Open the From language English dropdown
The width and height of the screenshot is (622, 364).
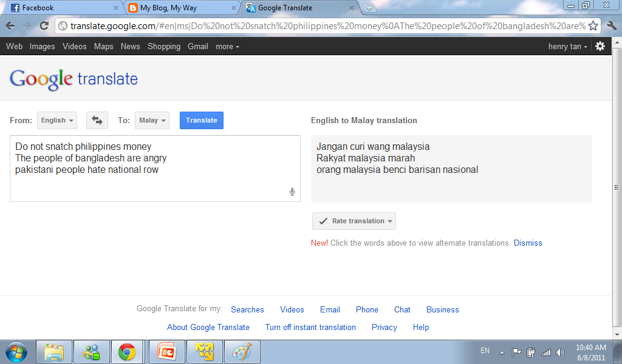click(x=57, y=120)
